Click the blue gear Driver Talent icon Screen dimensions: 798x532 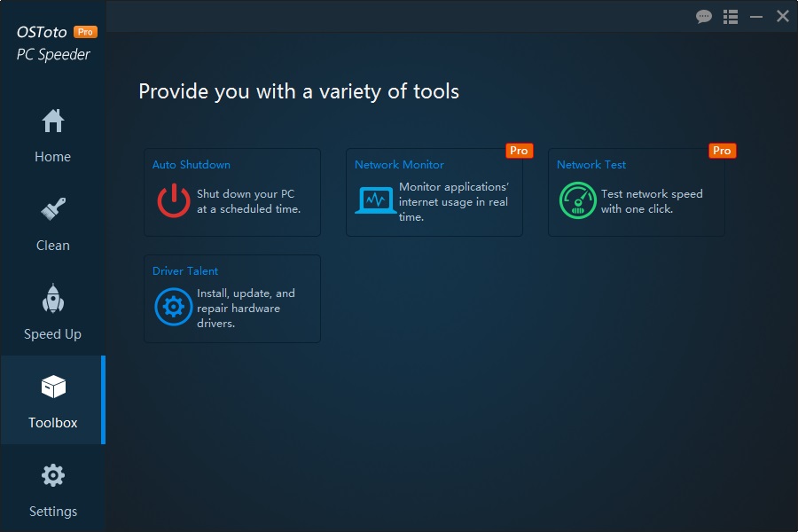pos(174,307)
